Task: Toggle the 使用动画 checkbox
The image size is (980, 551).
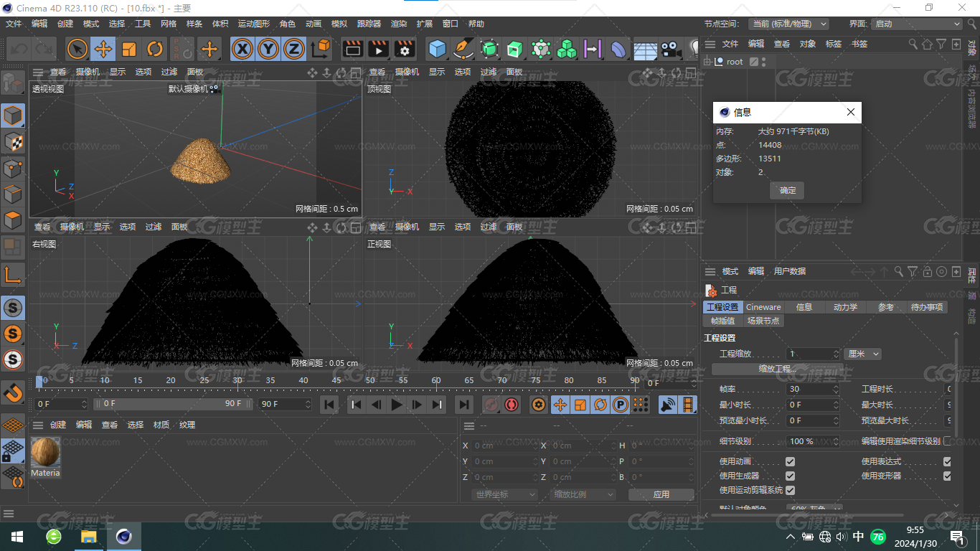Action: [790, 461]
